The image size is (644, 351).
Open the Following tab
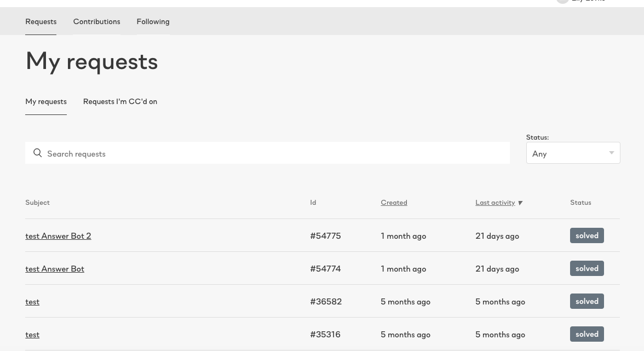click(153, 21)
